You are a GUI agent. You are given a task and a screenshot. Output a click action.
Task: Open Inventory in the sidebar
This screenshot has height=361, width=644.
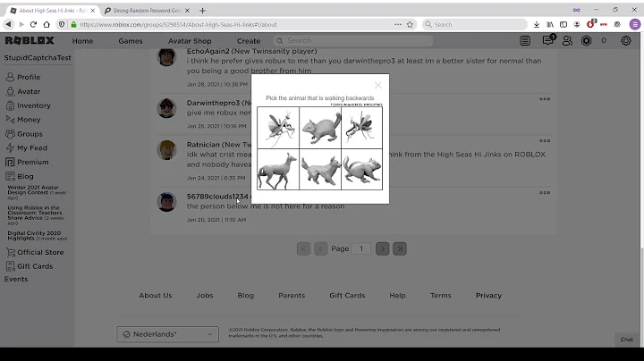click(28, 105)
